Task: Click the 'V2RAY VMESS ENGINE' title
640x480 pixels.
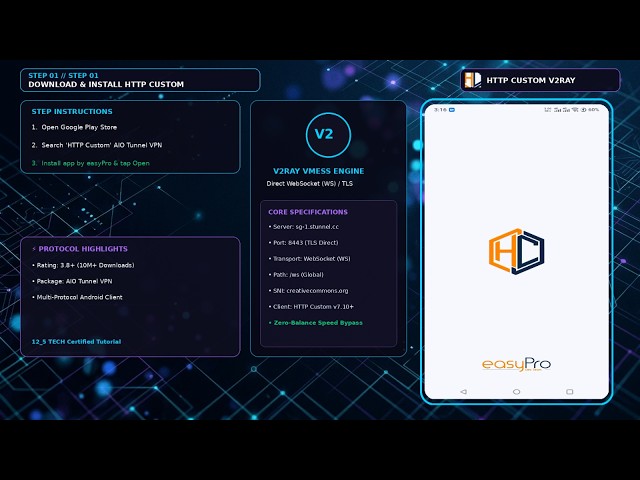Action: (x=318, y=171)
